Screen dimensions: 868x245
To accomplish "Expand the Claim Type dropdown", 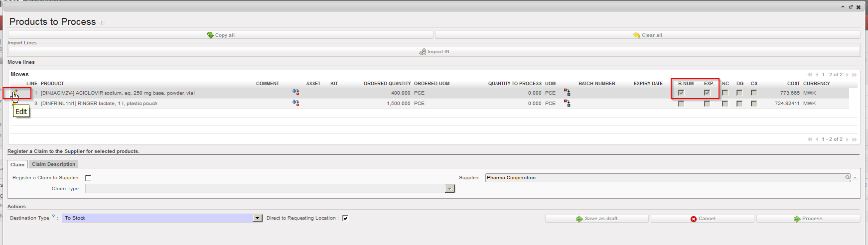I will point(449,189).
